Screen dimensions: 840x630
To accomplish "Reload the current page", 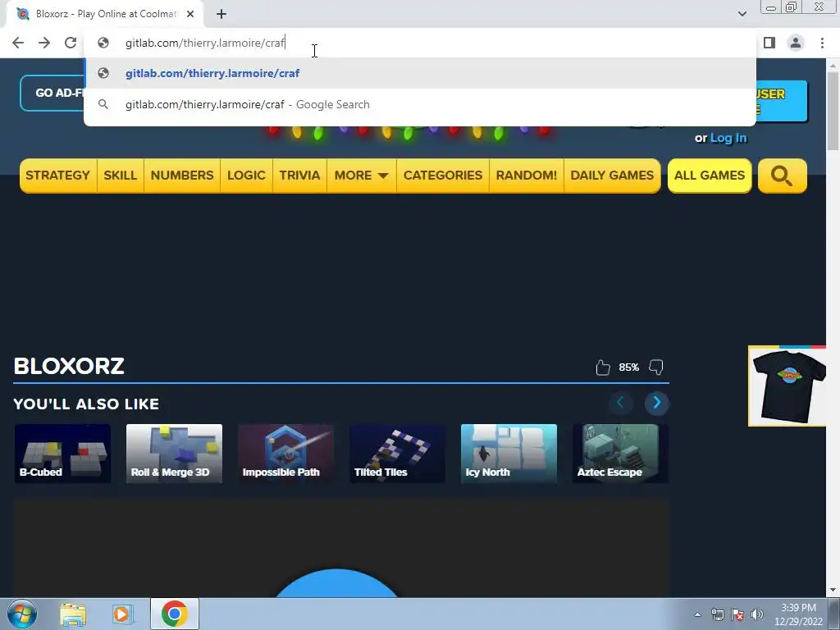I will 71,43.
